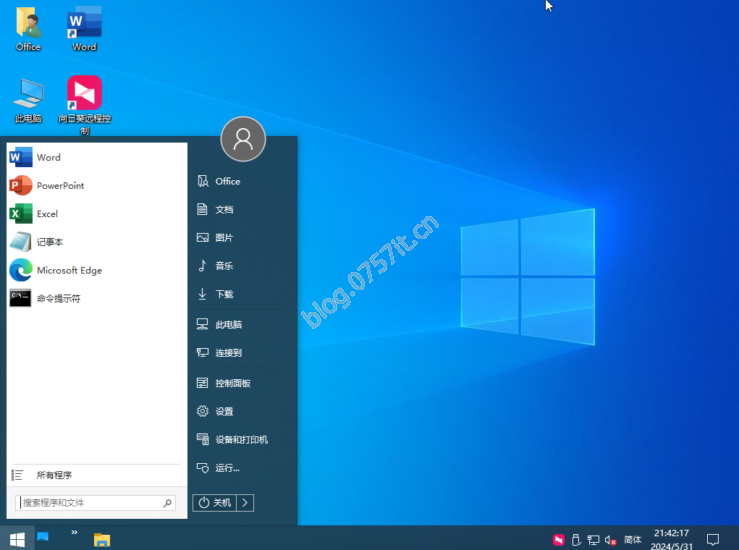Viewport: 739px width, 550px height.
Task: Switch input method via 简体 indicator
Action: [632, 540]
